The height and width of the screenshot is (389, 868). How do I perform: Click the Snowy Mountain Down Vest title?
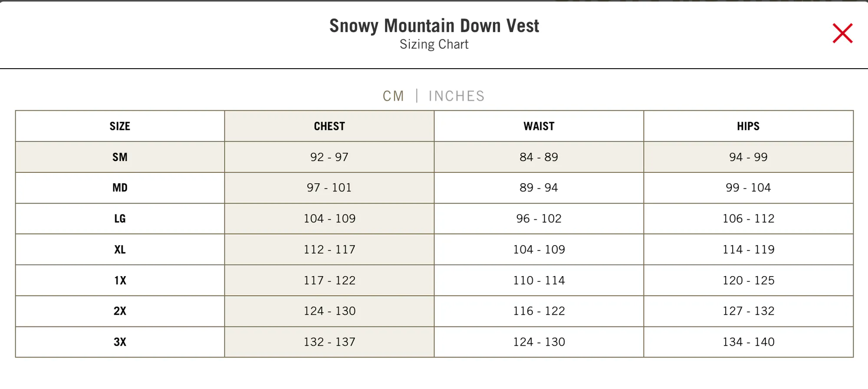(x=434, y=26)
